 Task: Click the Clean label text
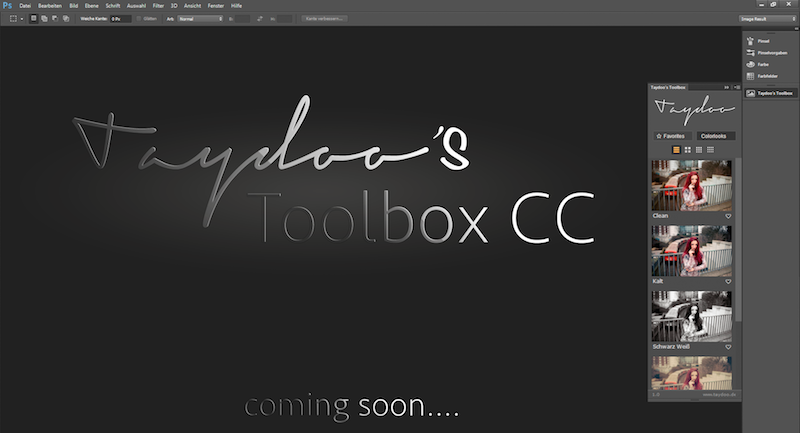[x=660, y=216]
